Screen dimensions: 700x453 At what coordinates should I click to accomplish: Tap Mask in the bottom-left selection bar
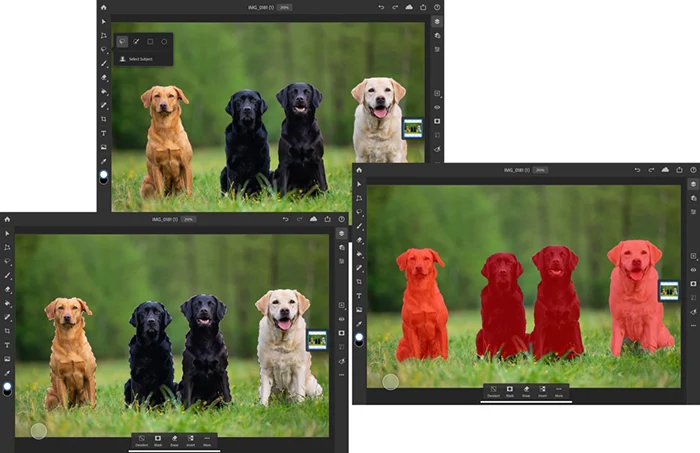[x=158, y=441]
